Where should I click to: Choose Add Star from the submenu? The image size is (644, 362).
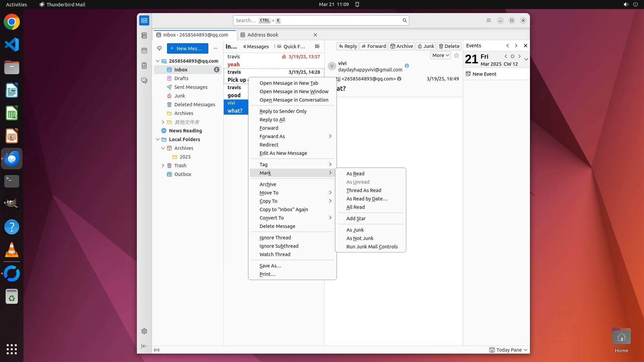coord(356,219)
